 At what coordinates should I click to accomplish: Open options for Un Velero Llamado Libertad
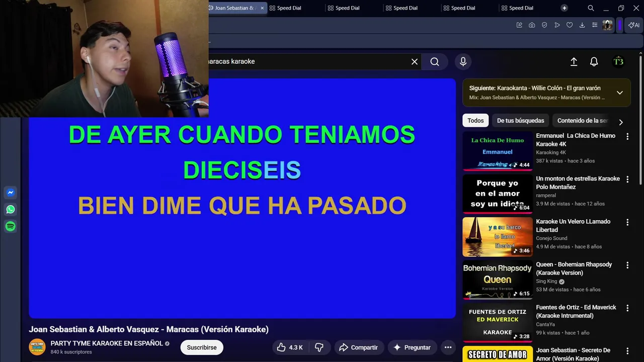(x=627, y=222)
